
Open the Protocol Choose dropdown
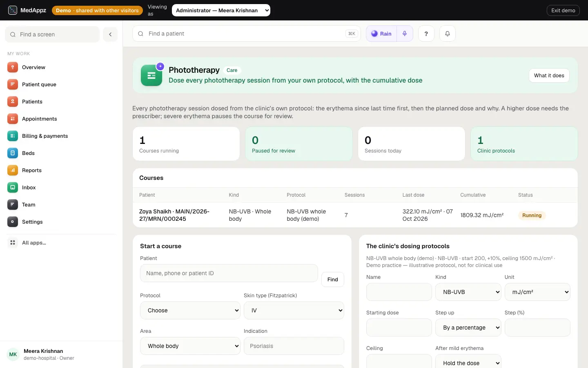click(190, 310)
